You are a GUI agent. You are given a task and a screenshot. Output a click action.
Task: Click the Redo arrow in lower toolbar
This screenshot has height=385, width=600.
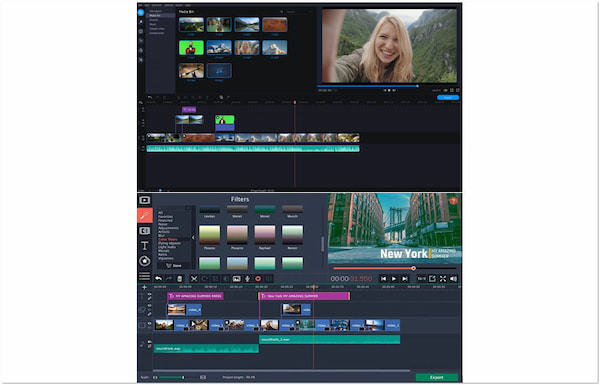tap(169, 279)
